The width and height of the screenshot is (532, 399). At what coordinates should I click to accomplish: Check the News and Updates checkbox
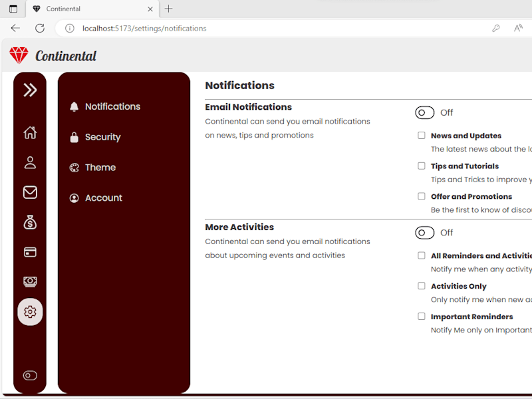pos(422,136)
